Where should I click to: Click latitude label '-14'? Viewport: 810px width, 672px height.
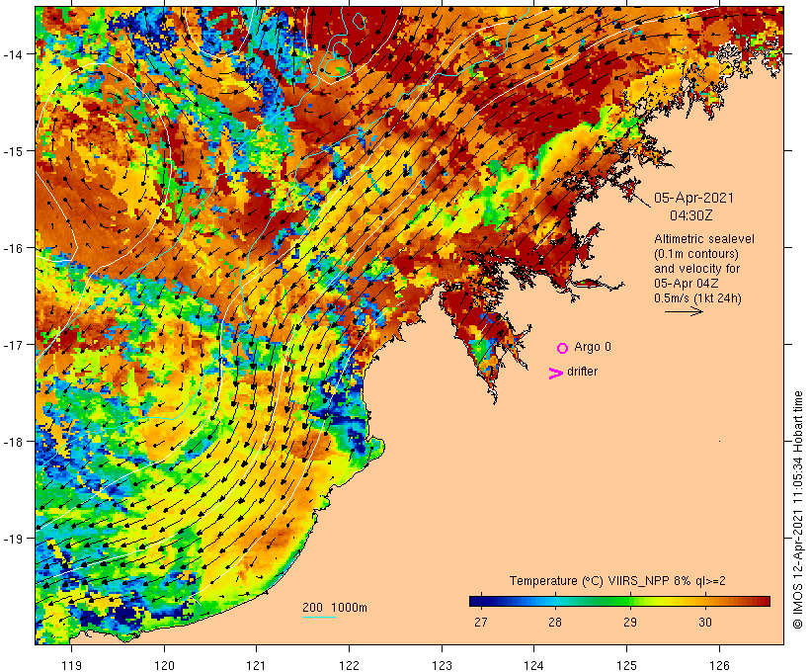tap(13, 53)
